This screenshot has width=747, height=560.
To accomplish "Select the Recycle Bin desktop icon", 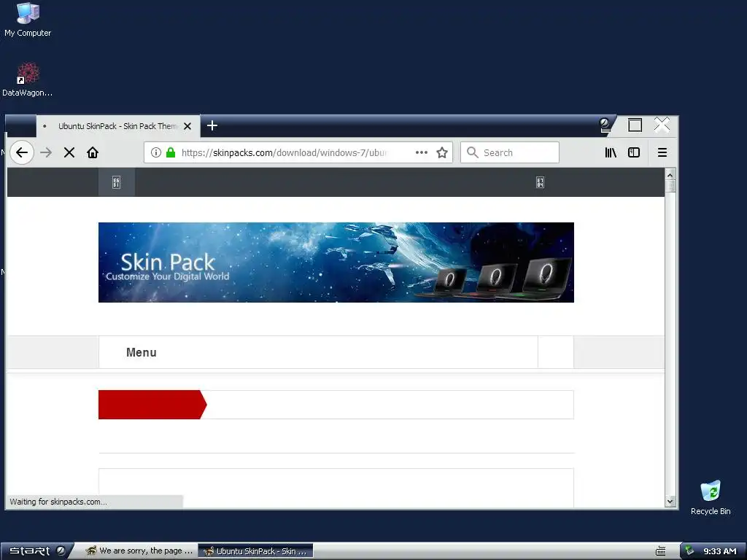I will tap(711, 497).
